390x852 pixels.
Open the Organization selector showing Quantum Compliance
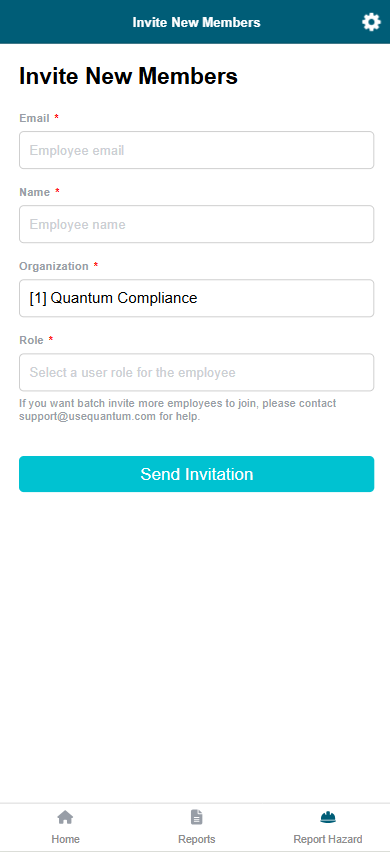197,298
